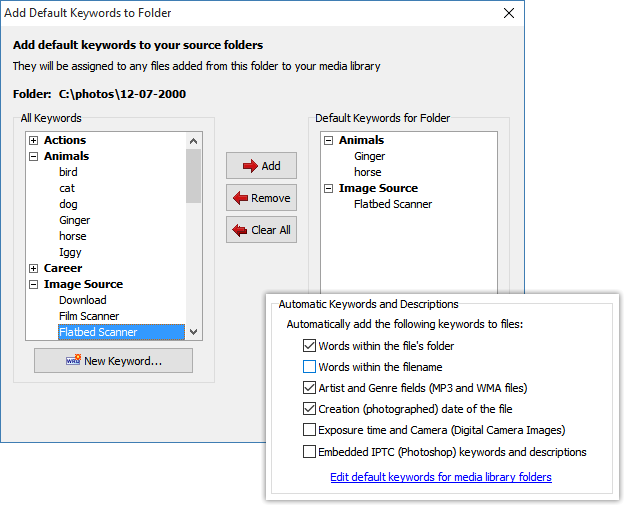Open Edit default keywords for media library link
Image resolution: width=624 pixels, height=505 pixels.
(x=440, y=477)
